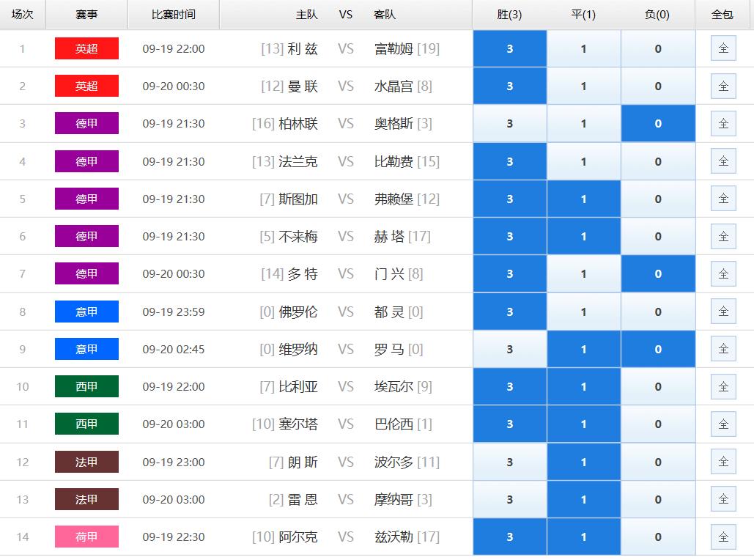Click 全 button for match 1 利兹
Screen dimensions: 754x560
coord(723,48)
